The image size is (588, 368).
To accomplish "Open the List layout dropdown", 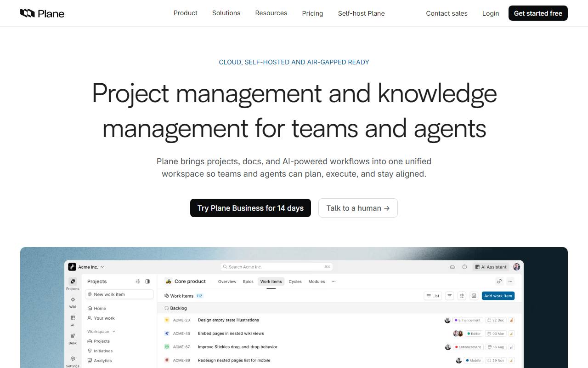I will pyautogui.click(x=433, y=296).
